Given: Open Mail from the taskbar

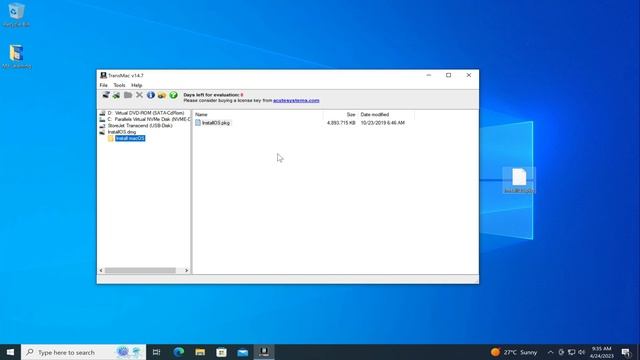Looking at the screenshot, I should pyautogui.click(x=242, y=352).
